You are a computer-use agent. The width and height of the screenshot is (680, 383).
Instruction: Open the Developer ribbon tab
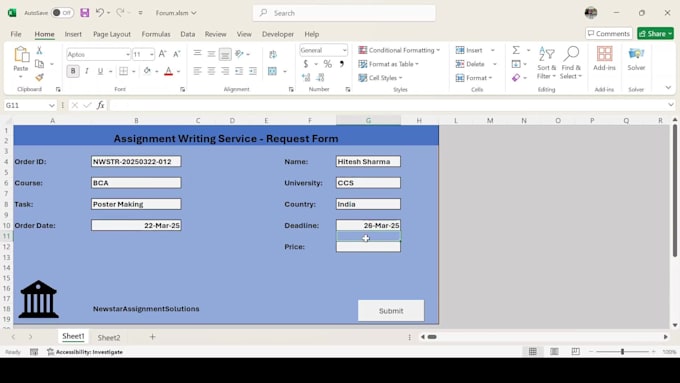[x=278, y=34]
